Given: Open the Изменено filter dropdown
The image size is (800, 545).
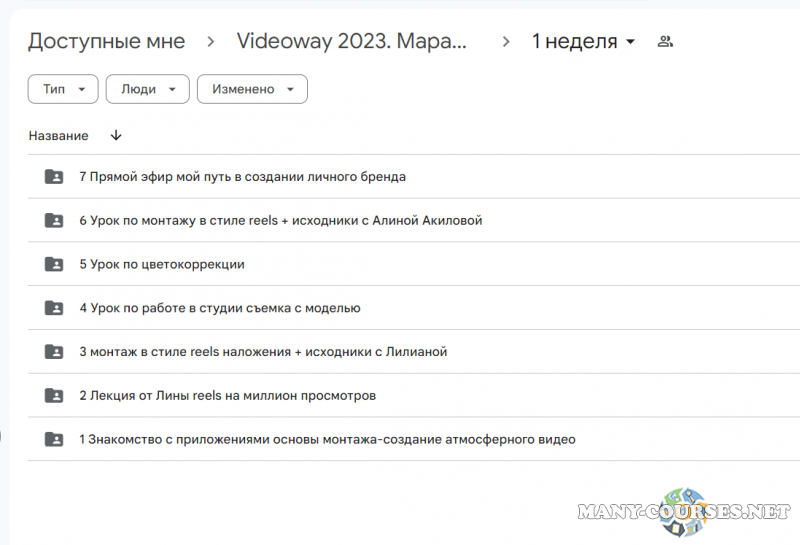Looking at the screenshot, I should (252, 89).
